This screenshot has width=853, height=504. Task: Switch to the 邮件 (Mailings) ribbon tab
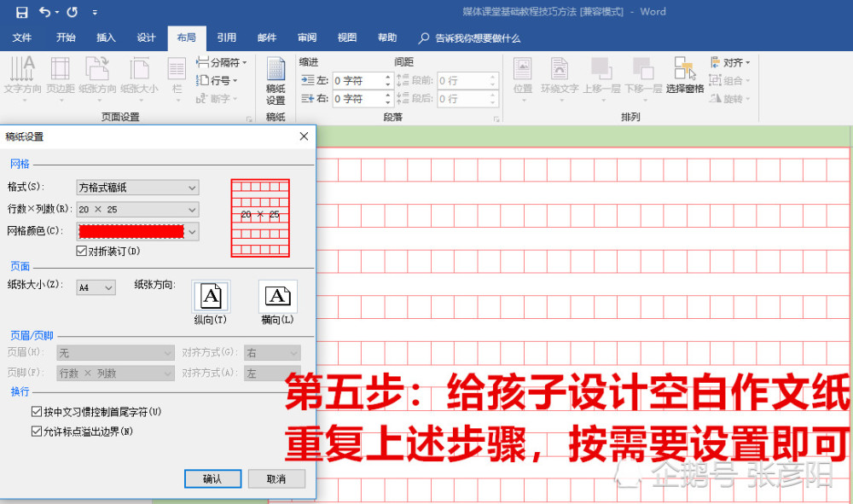click(x=266, y=38)
